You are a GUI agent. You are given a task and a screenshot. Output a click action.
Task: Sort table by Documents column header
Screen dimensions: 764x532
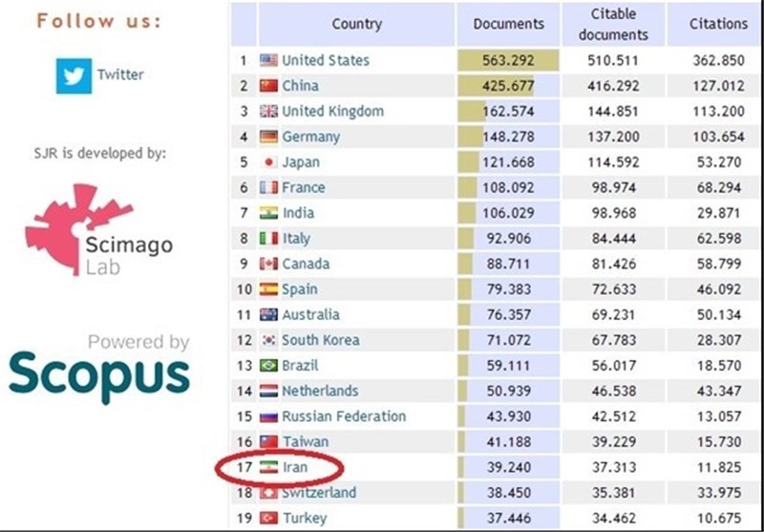click(508, 24)
